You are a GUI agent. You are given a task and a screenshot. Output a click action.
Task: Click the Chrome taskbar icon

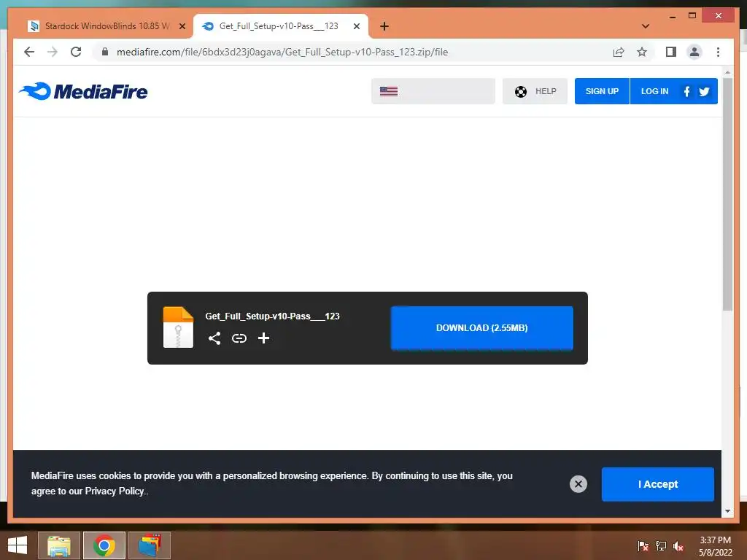tap(104, 545)
